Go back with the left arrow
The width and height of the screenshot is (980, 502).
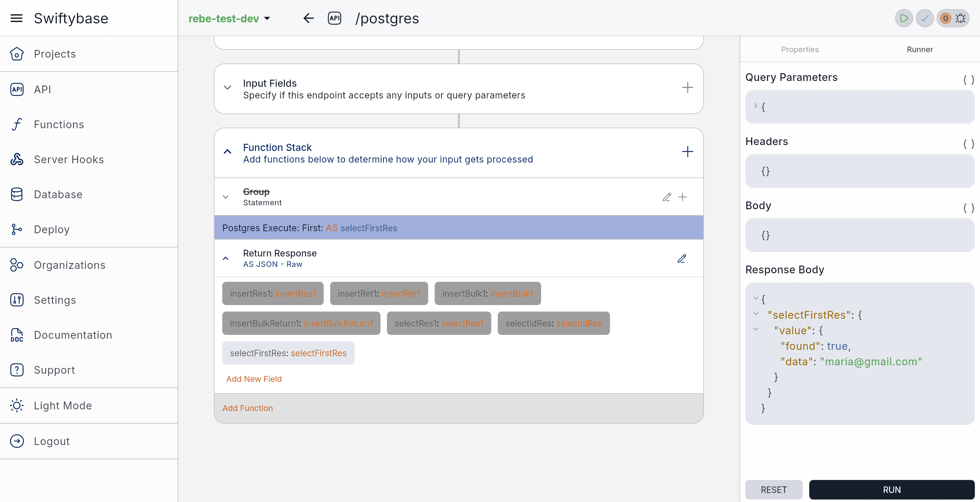tap(308, 18)
